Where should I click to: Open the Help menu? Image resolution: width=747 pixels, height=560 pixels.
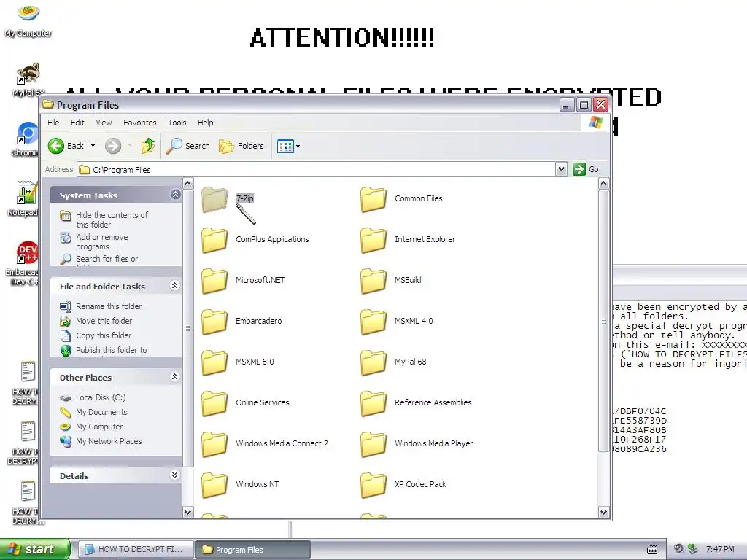pos(205,122)
